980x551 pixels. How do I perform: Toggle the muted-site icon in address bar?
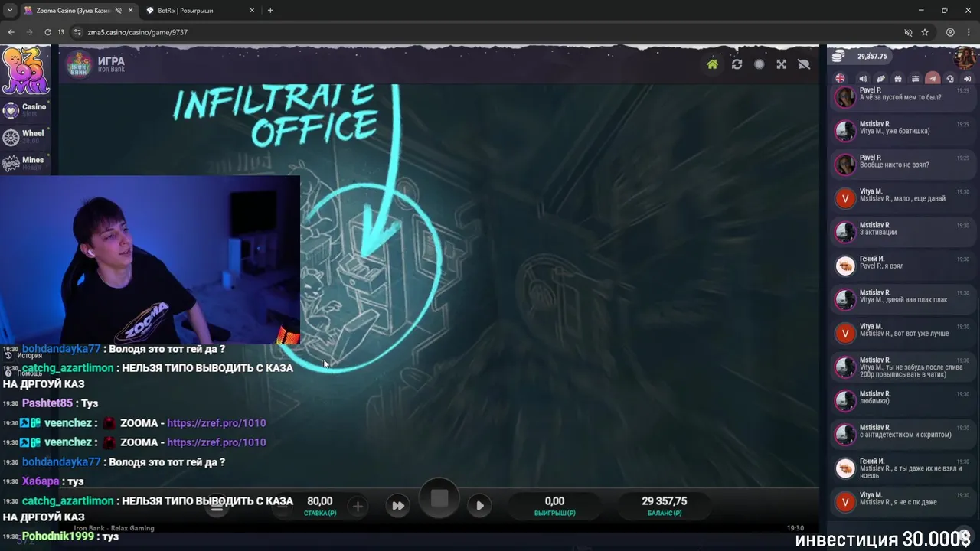coord(908,32)
